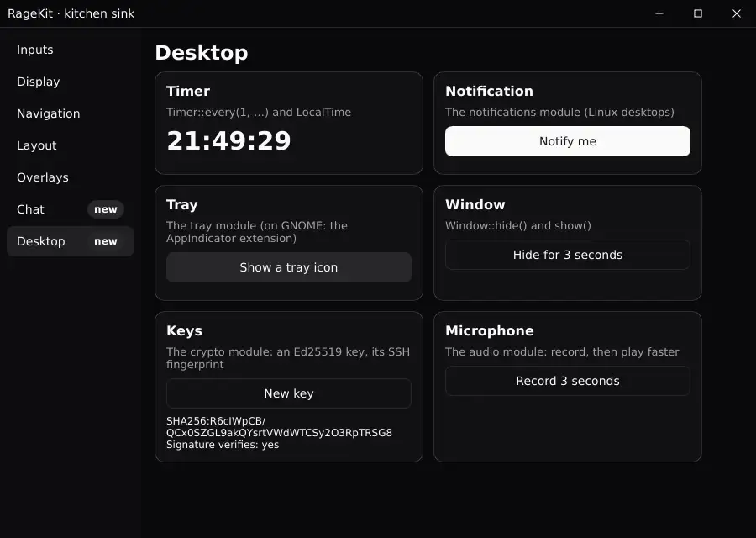Start Record 3 seconds
This screenshot has height=538, width=756.
[568, 381]
